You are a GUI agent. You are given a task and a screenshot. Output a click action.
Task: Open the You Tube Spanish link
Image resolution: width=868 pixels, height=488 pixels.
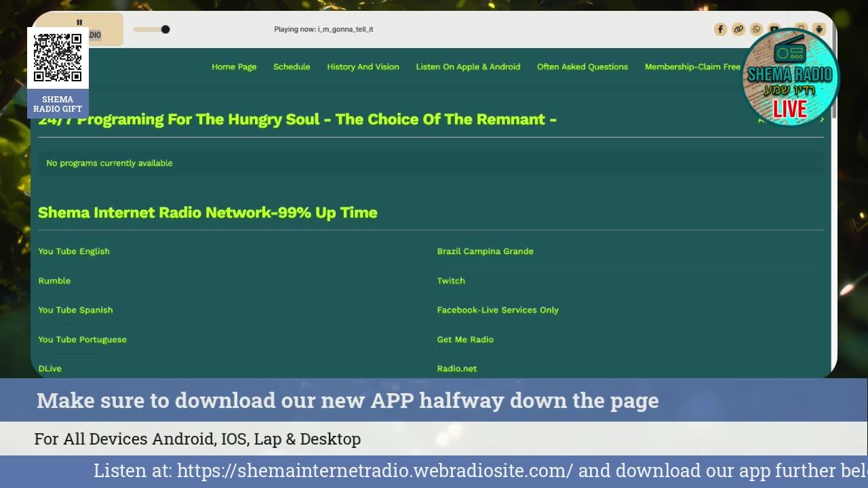point(75,310)
